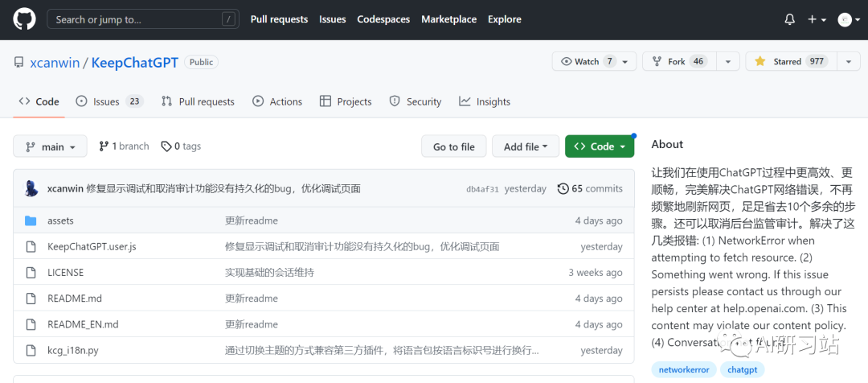The width and height of the screenshot is (868, 383).
Task: Click the file icon beside kcg_i18n.py
Action: 31,350
